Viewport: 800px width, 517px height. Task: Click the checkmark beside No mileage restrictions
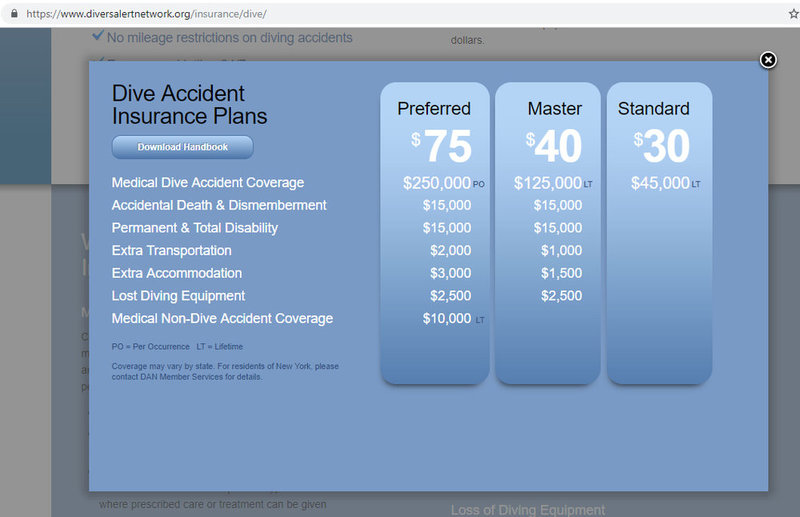click(x=98, y=36)
